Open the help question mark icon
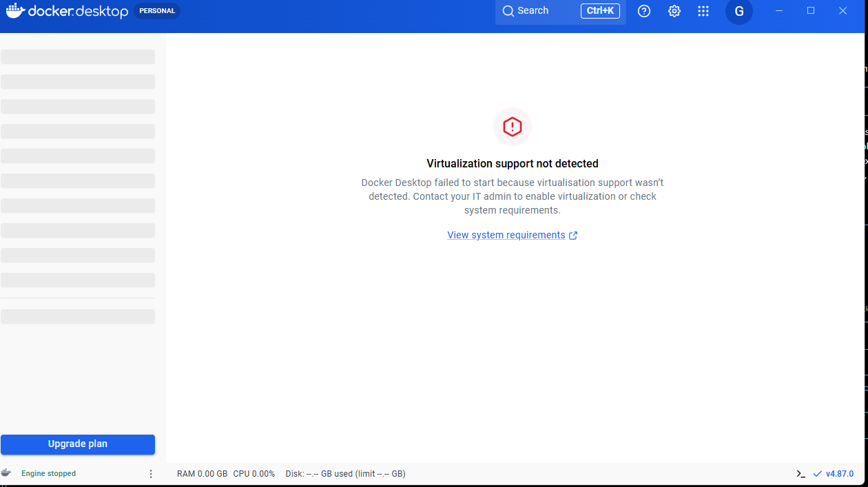The width and height of the screenshot is (868, 487). [644, 11]
